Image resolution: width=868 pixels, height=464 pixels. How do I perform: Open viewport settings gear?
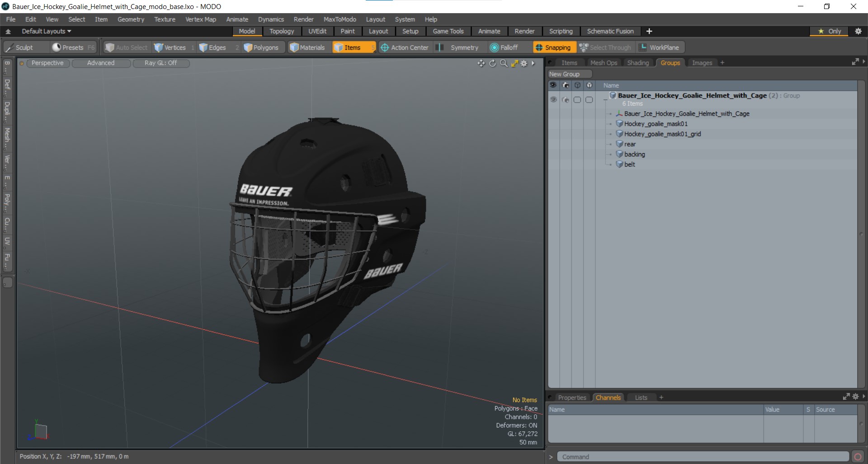click(x=524, y=63)
